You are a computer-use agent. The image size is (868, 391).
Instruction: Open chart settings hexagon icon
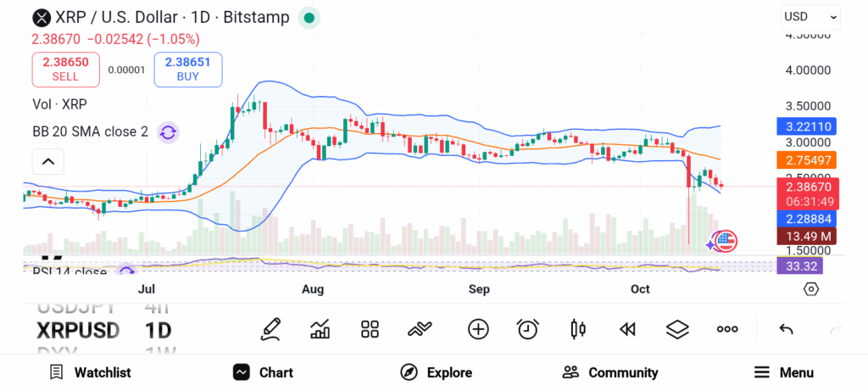pos(811,289)
